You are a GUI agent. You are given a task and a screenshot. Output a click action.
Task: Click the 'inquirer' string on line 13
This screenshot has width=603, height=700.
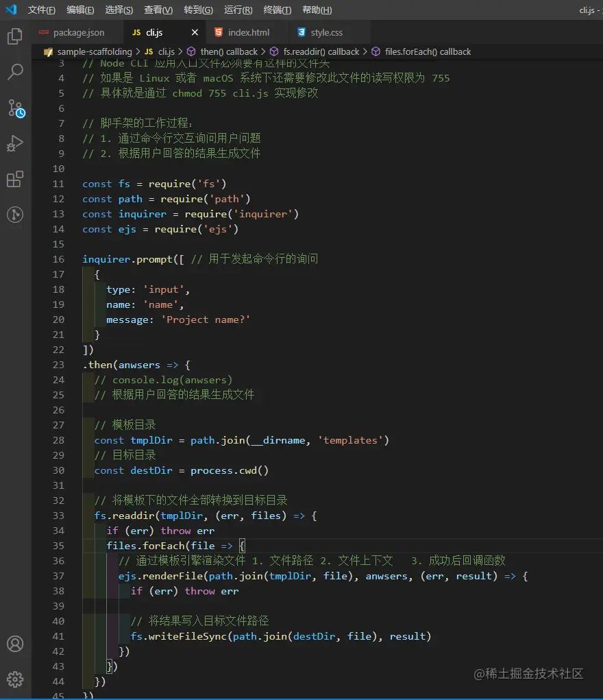coord(263,214)
